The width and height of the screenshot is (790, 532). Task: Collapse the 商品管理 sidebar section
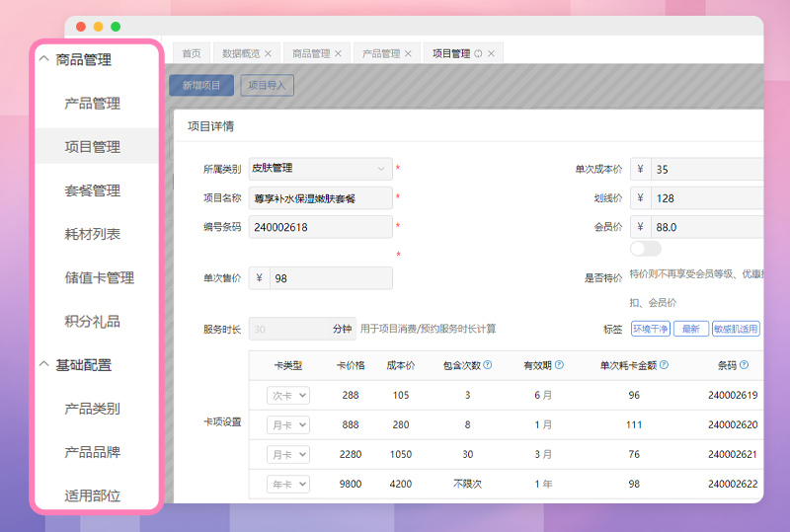coord(43,59)
